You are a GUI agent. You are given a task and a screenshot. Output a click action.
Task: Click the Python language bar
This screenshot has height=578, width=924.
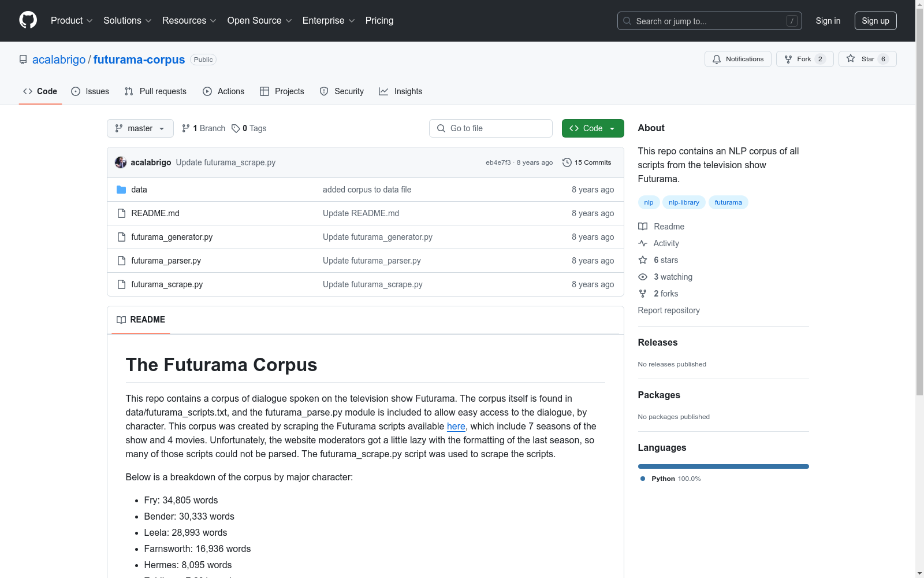click(724, 466)
